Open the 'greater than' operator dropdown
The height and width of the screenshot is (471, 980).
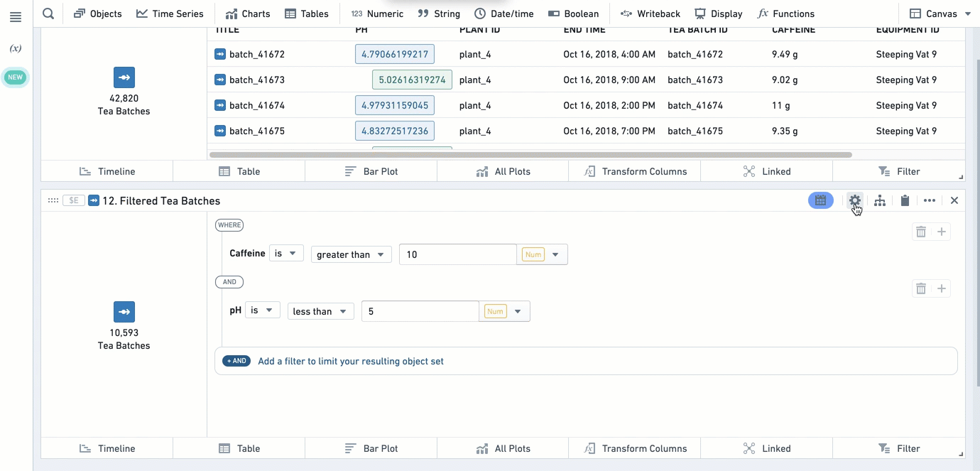coord(352,254)
